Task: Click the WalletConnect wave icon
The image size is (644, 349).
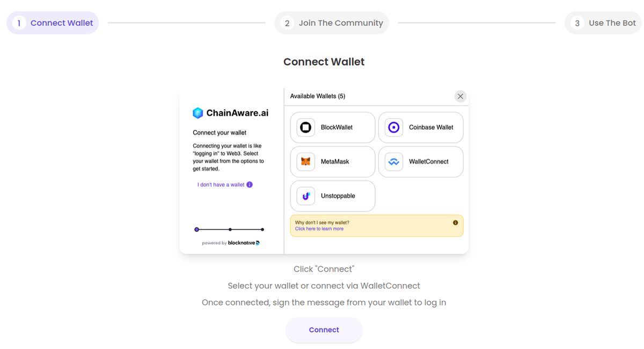Action: [x=394, y=162]
